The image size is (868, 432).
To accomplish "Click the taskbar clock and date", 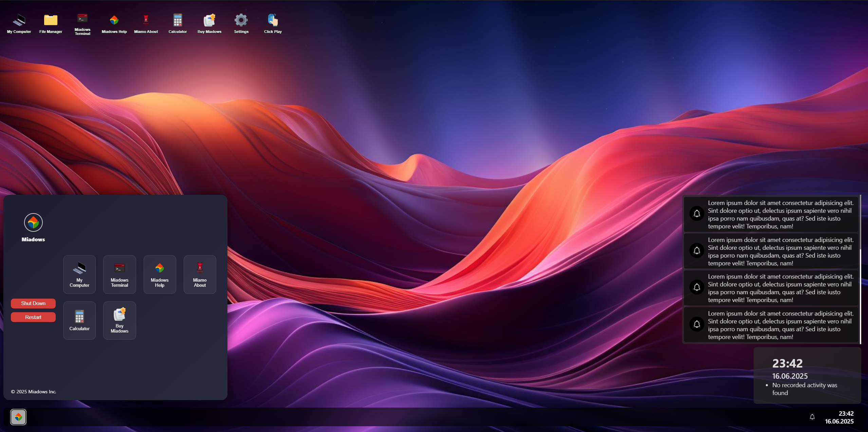I will tap(839, 417).
